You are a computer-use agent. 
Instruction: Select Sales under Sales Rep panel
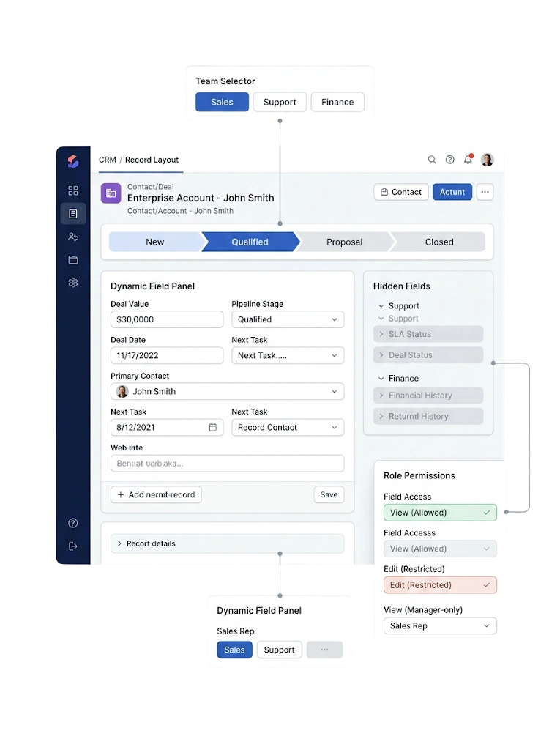point(234,650)
